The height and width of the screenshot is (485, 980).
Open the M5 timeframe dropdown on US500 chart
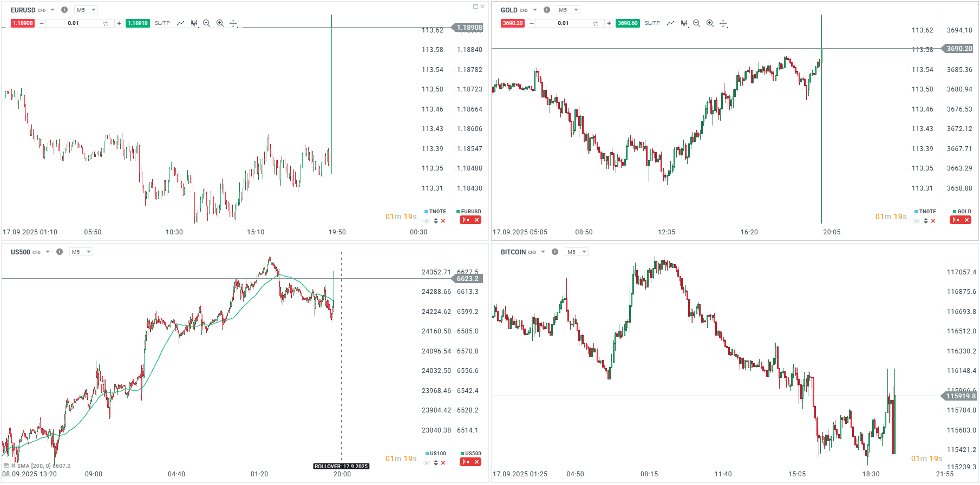click(x=81, y=252)
